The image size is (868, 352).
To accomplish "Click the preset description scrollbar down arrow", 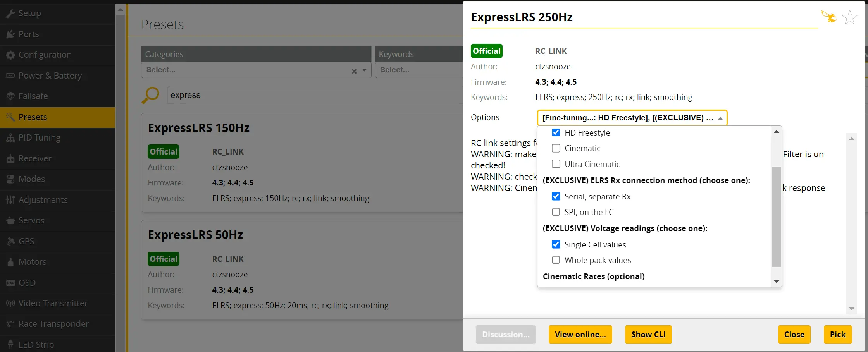I will click(x=851, y=309).
